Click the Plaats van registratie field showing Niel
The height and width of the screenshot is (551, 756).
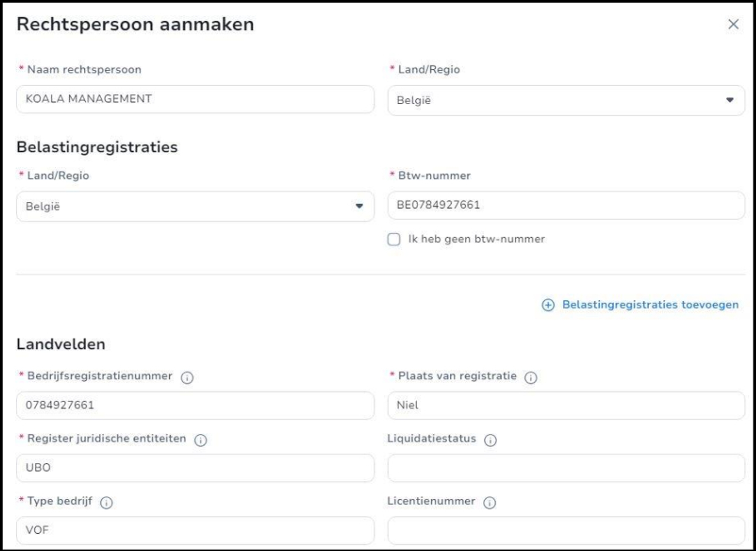pos(566,405)
